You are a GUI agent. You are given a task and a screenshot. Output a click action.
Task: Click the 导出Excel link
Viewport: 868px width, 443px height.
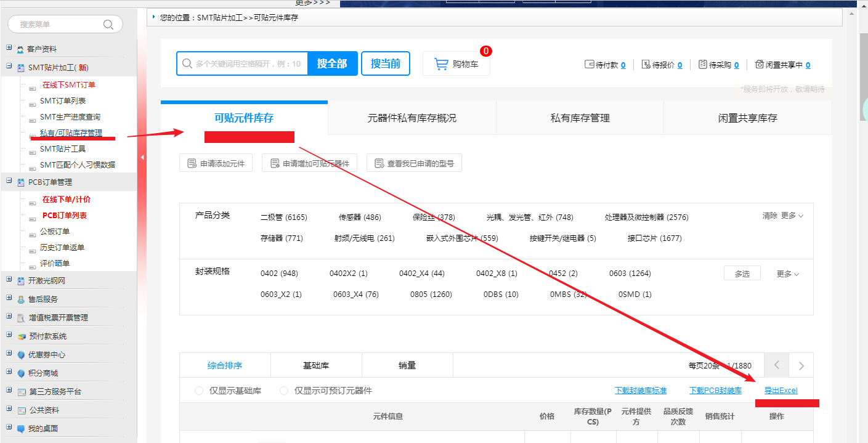point(781,391)
